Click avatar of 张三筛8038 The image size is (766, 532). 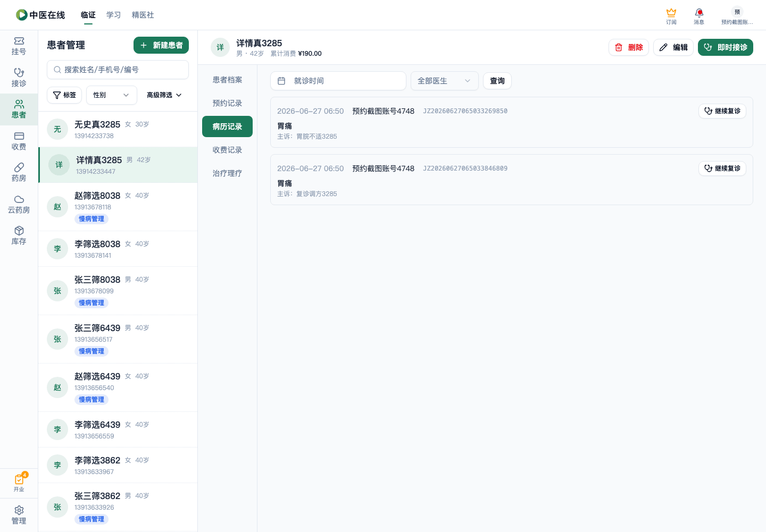pyautogui.click(x=57, y=291)
